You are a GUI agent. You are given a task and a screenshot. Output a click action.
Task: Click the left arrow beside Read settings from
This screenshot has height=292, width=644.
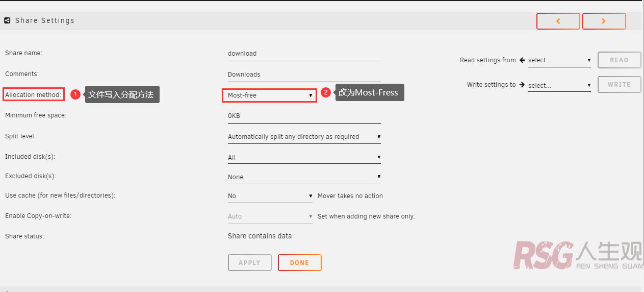click(522, 60)
